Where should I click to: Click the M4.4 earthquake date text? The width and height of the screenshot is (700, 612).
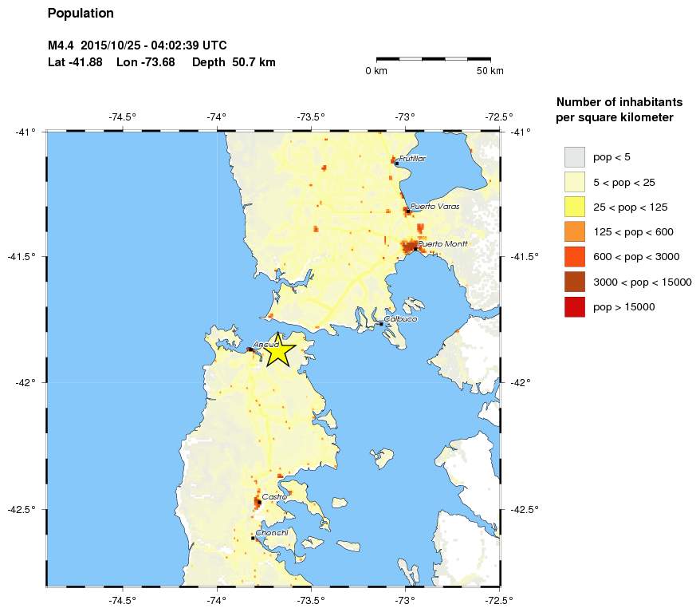coord(143,45)
